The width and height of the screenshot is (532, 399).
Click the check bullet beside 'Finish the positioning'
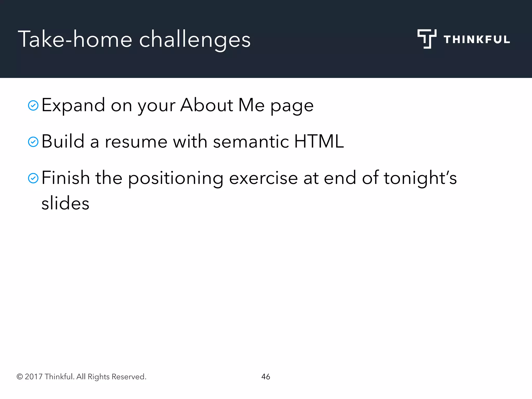coord(33,178)
